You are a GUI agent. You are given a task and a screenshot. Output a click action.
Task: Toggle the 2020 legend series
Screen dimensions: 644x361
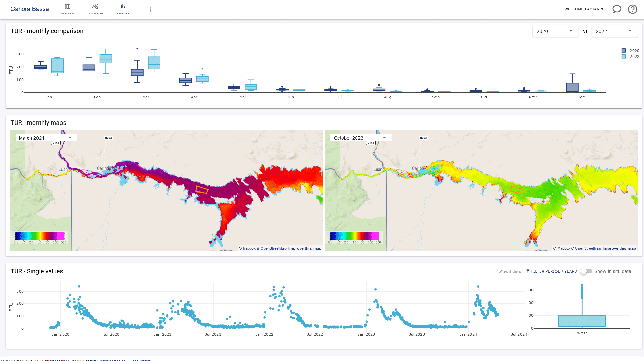[x=630, y=51]
